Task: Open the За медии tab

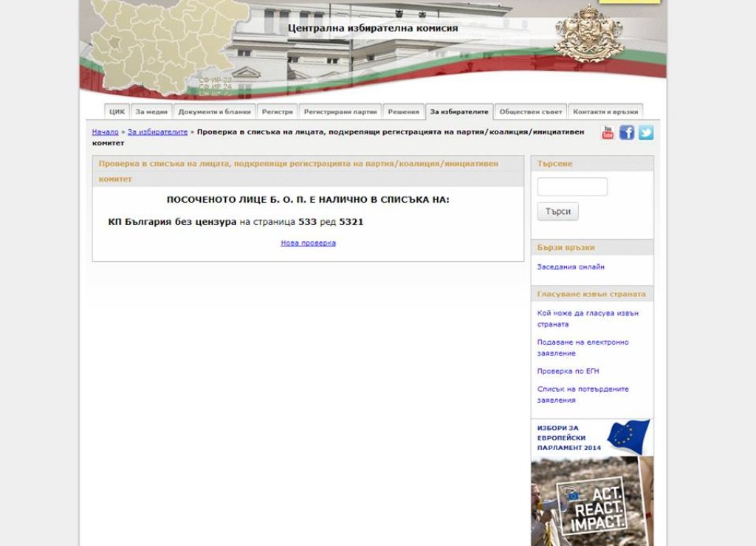Action: tap(151, 112)
